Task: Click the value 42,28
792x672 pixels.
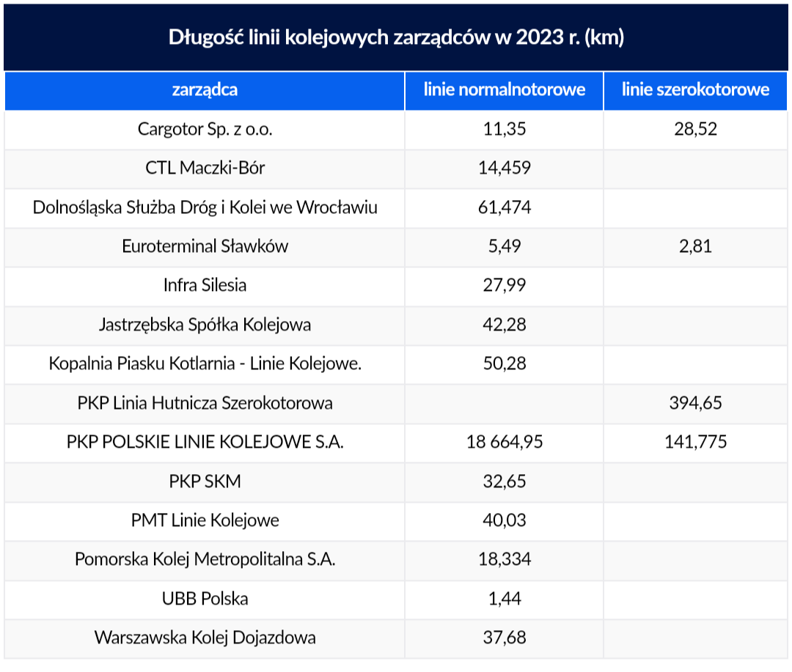Action: coord(504,325)
